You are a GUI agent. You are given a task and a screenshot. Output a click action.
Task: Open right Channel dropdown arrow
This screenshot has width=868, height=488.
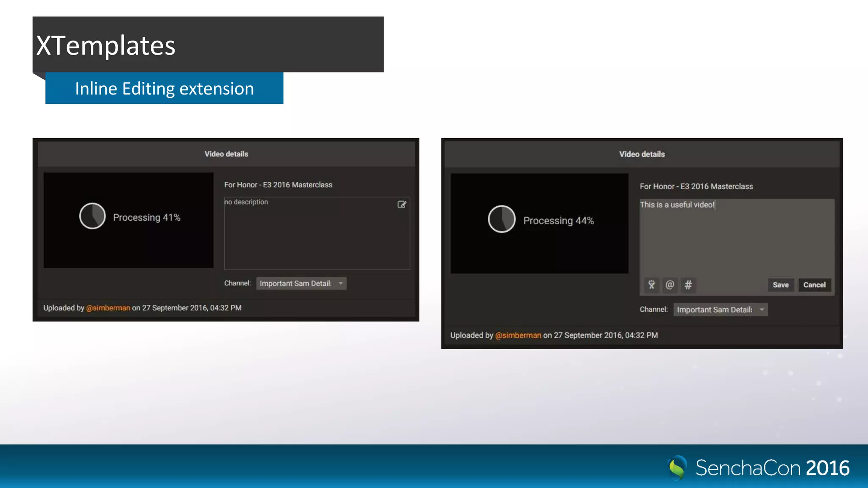tap(762, 310)
